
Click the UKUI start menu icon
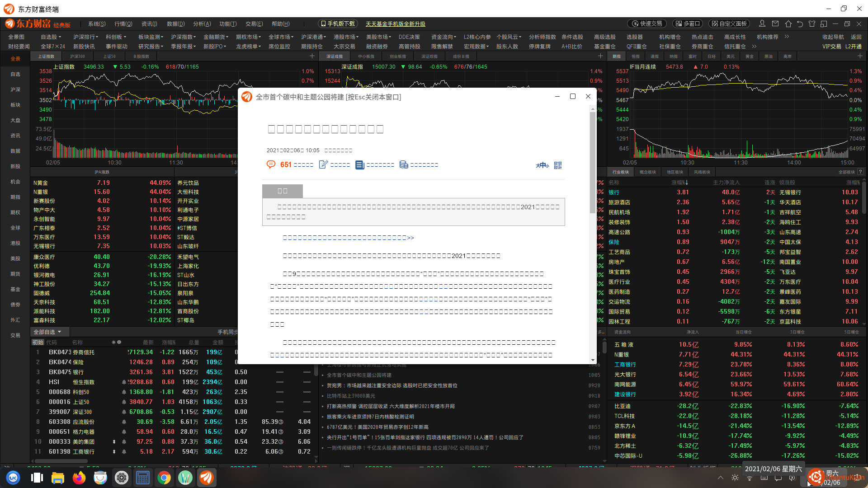13,478
